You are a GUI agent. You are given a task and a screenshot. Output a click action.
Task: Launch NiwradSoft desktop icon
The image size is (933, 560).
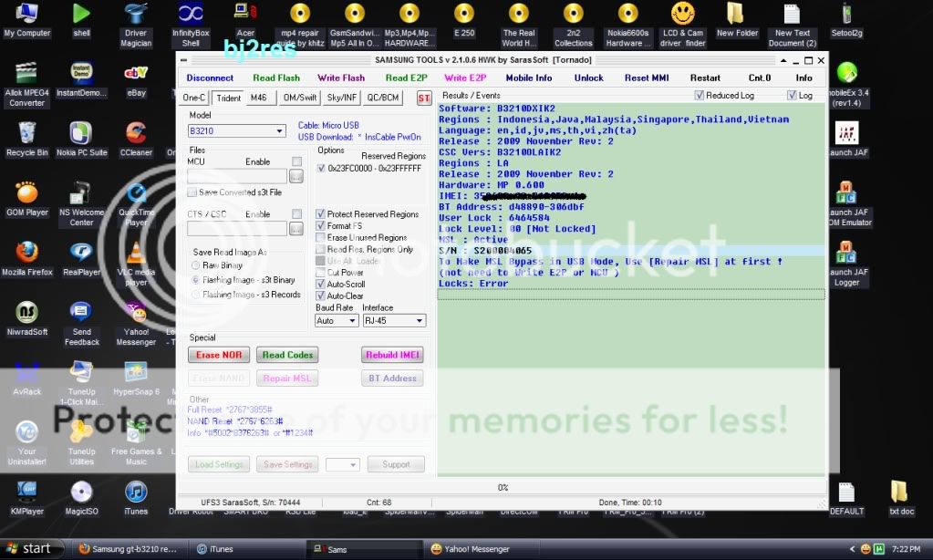26,318
